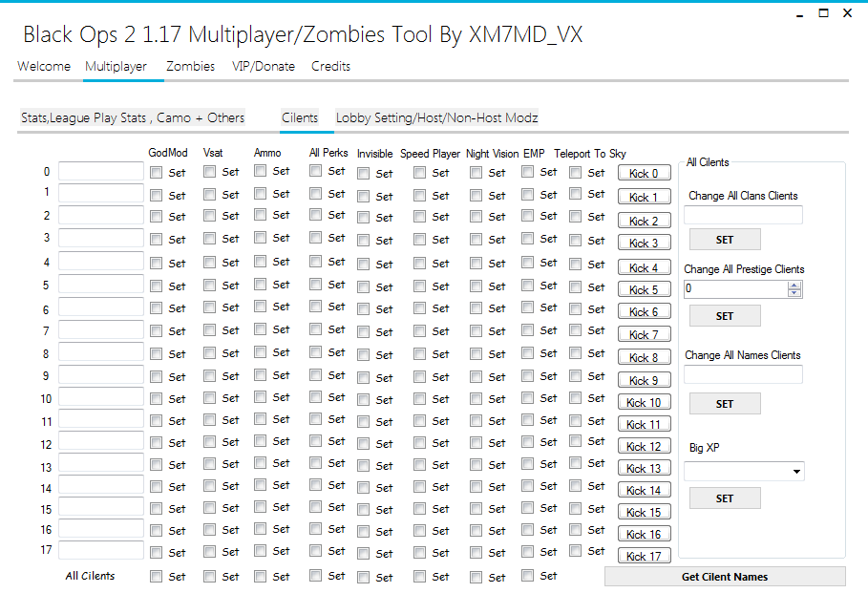The width and height of the screenshot is (868, 593).
Task: Select Stats, League Play Stats, Camo sub-tab
Action: click(133, 118)
